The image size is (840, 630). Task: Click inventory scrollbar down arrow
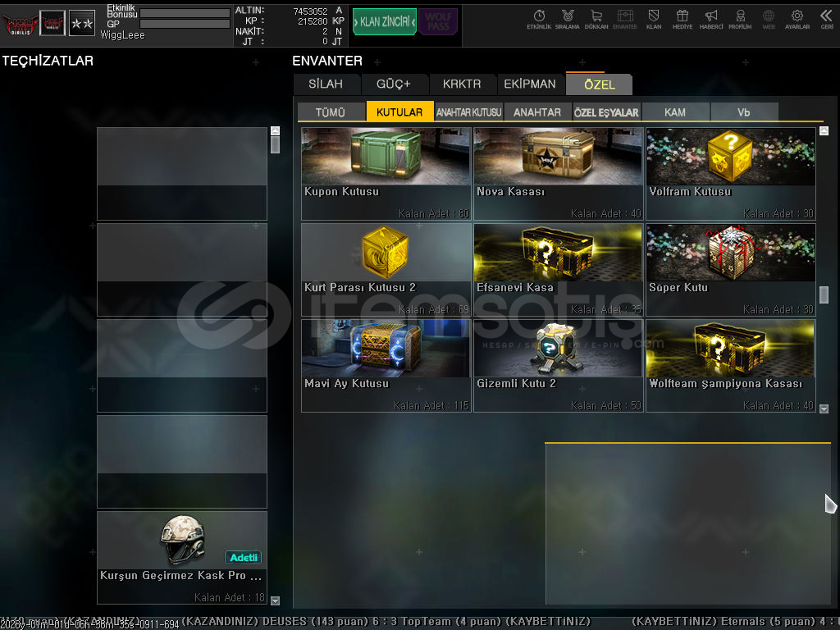point(824,409)
